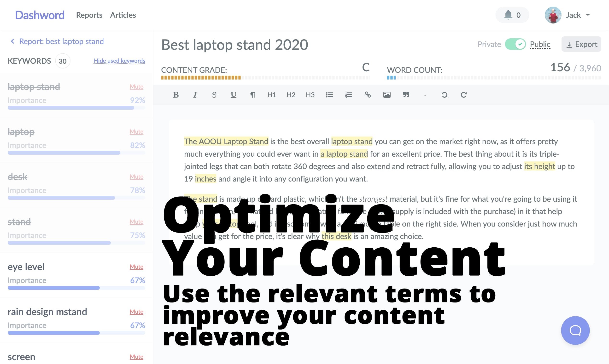
Task: Click the 92% importance value
Action: click(137, 100)
